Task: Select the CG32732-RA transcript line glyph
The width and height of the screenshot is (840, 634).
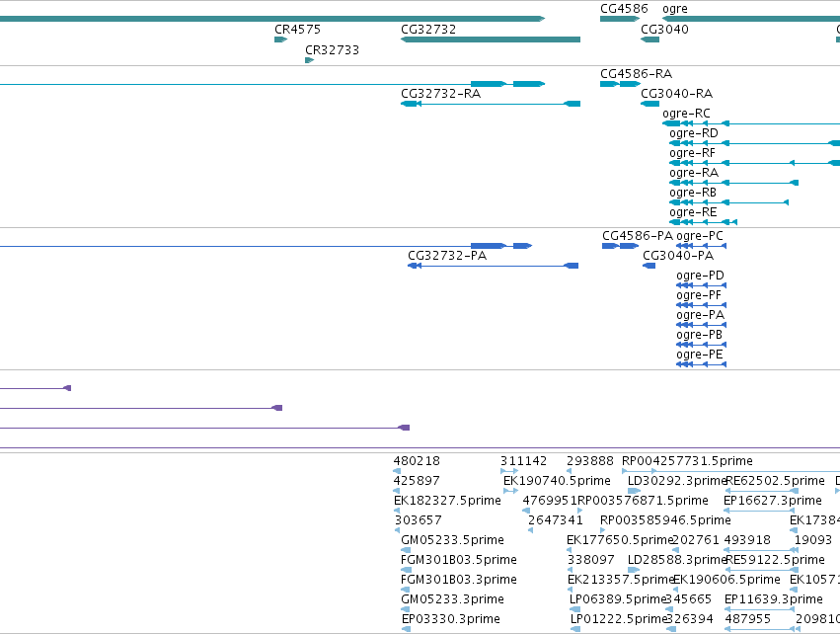Action: [491, 104]
